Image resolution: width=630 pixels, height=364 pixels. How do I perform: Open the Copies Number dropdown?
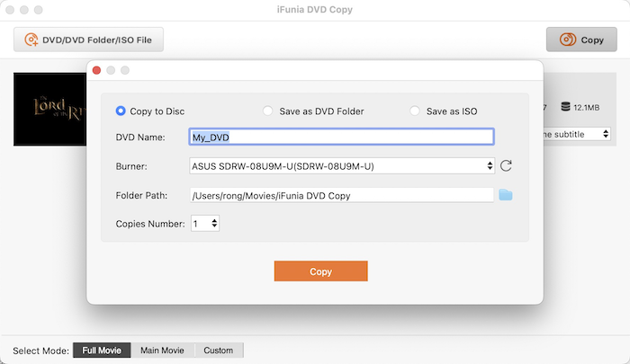[x=204, y=224]
